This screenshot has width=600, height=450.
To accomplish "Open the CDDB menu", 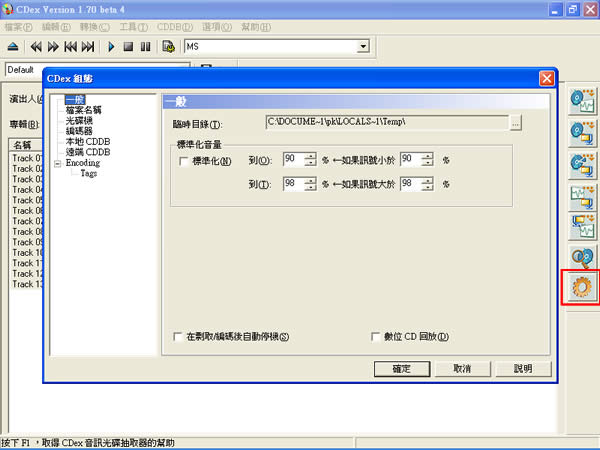I will point(175,27).
